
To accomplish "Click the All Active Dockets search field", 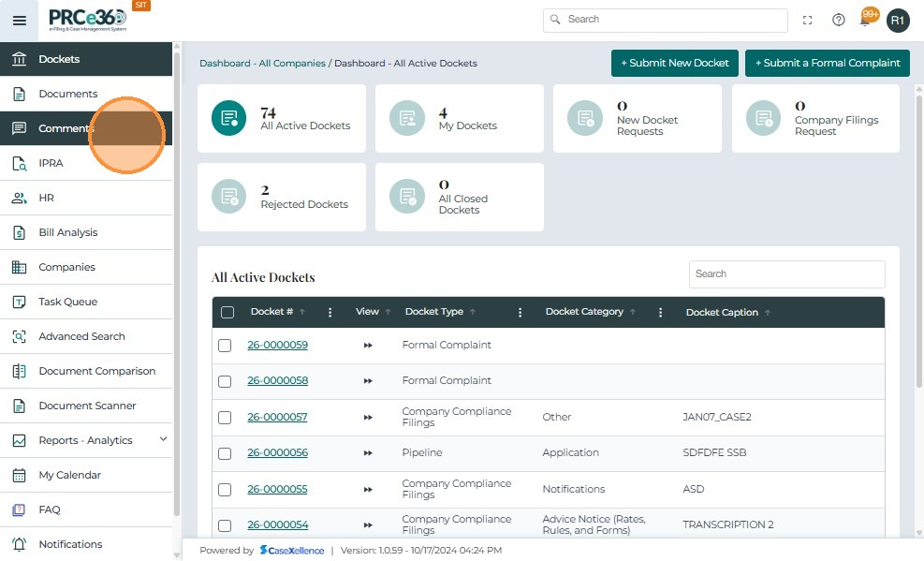I will click(x=786, y=273).
